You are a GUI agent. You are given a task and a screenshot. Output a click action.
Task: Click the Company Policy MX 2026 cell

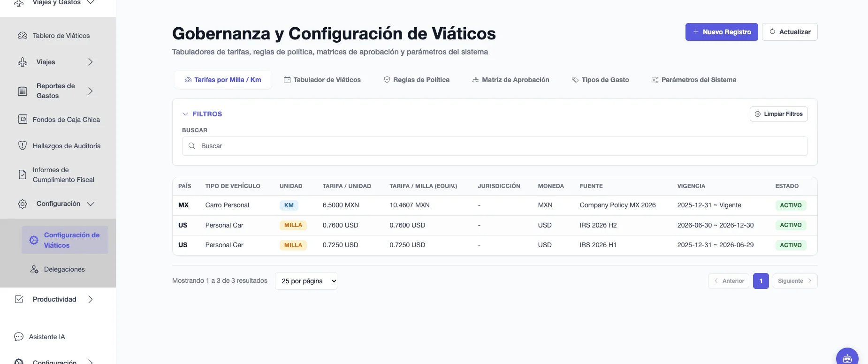point(617,205)
